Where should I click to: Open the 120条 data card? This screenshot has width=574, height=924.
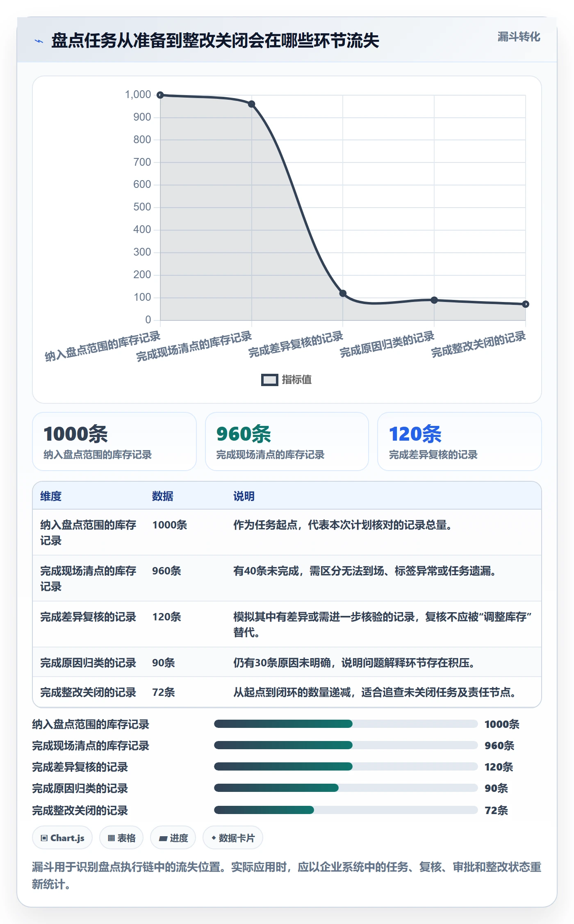coord(460,441)
